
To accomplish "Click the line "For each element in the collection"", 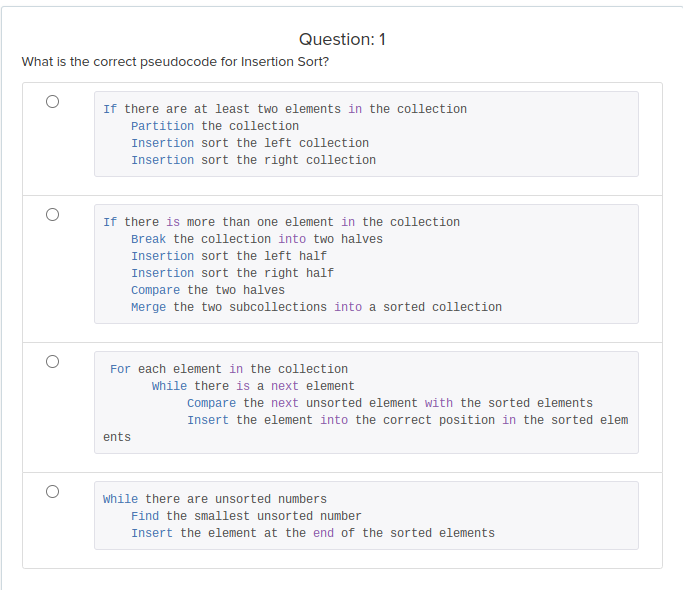I will tap(229, 369).
